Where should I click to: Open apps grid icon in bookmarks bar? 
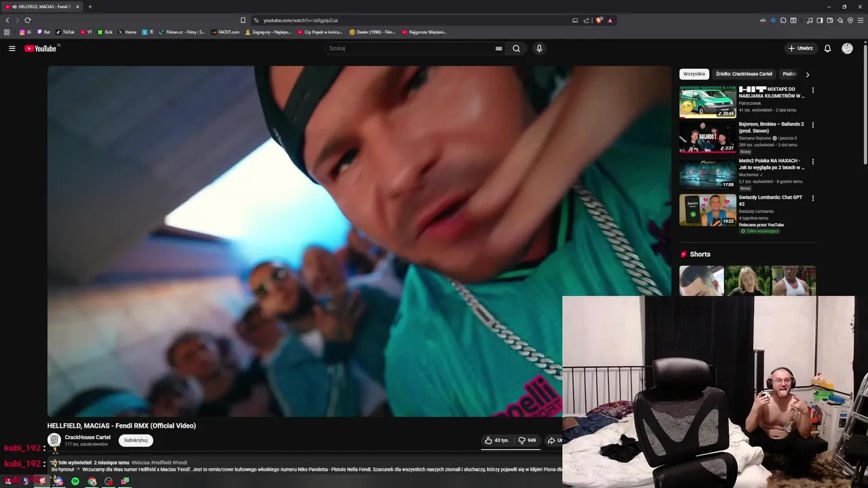(7, 32)
